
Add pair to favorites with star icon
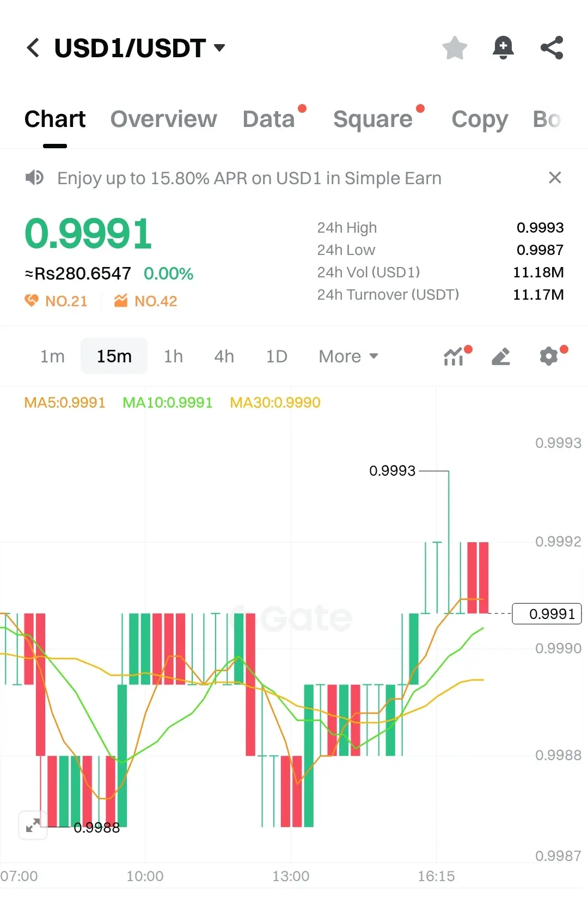tap(455, 48)
